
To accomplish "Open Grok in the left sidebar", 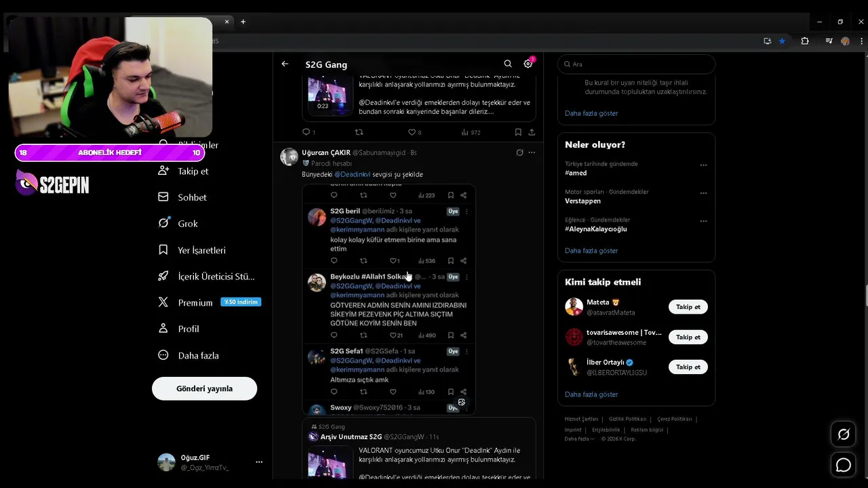I will (178, 224).
